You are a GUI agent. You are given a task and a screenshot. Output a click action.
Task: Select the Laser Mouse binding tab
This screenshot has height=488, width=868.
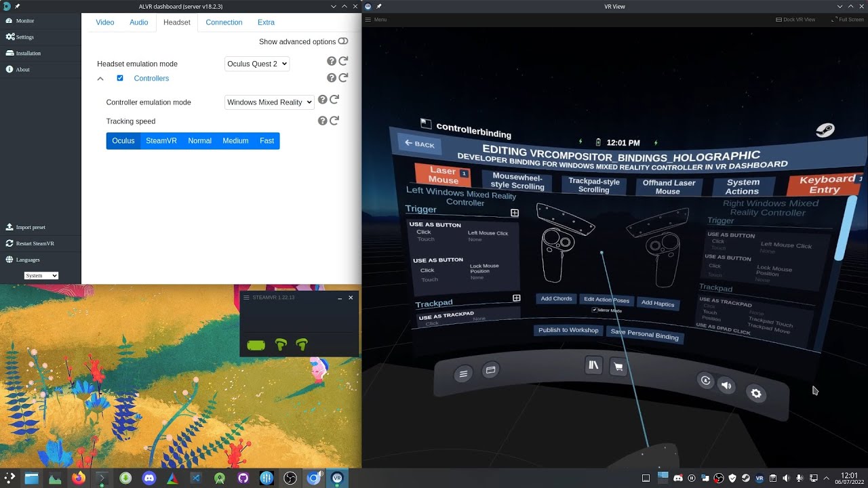pos(443,176)
